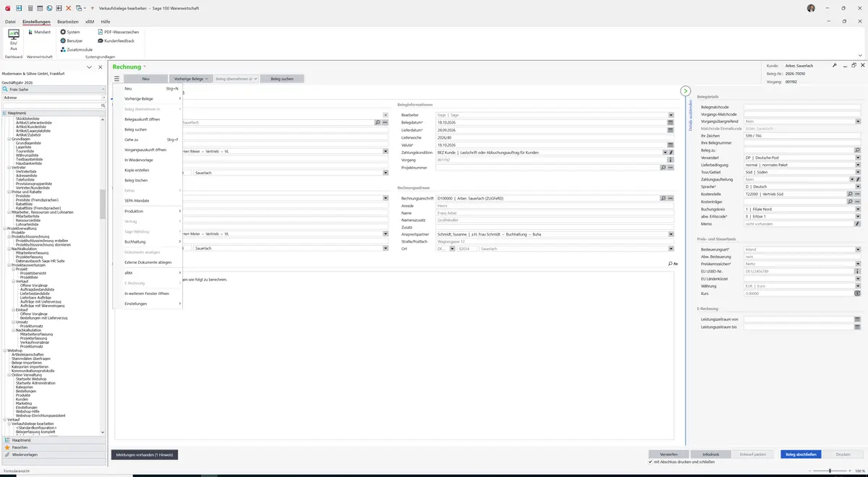The width and height of the screenshot is (868, 477).
Task: Click the Verwerfen button
Action: pos(669,455)
